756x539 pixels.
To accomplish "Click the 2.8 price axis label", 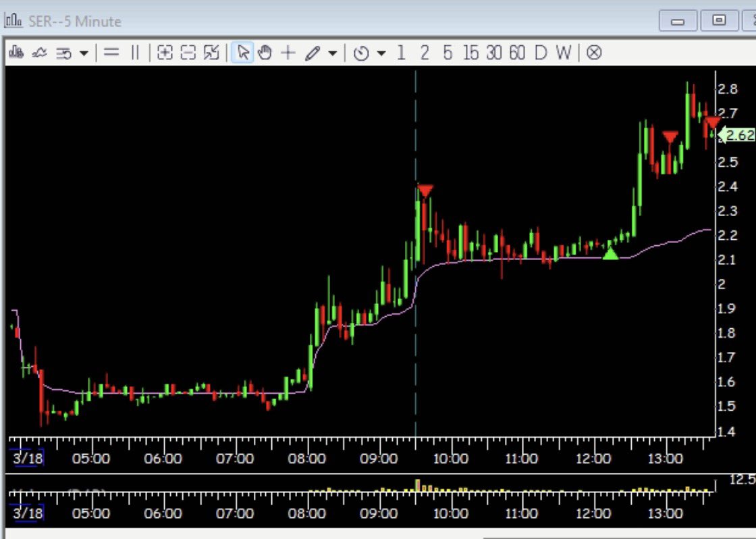I will click(x=728, y=88).
